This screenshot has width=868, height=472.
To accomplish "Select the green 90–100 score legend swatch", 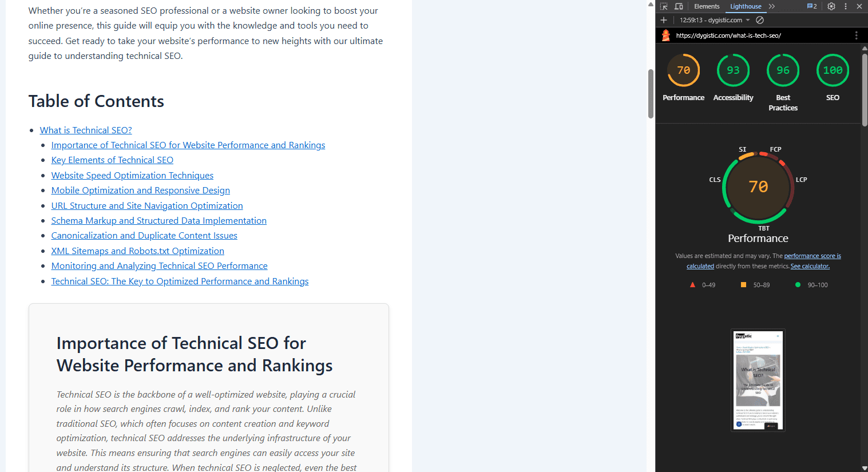I will [798, 284].
